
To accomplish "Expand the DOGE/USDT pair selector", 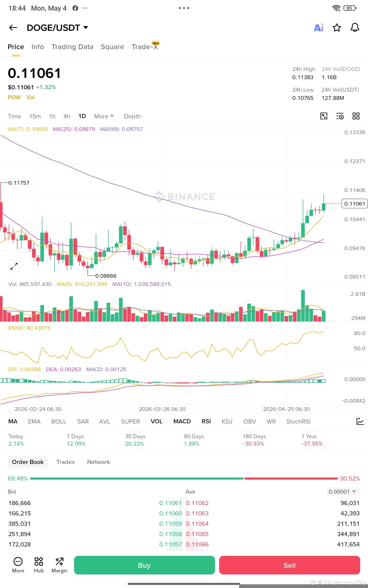I will [57, 28].
